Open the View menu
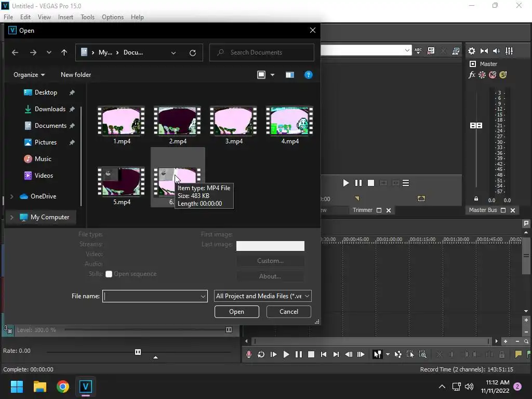 pyautogui.click(x=44, y=17)
